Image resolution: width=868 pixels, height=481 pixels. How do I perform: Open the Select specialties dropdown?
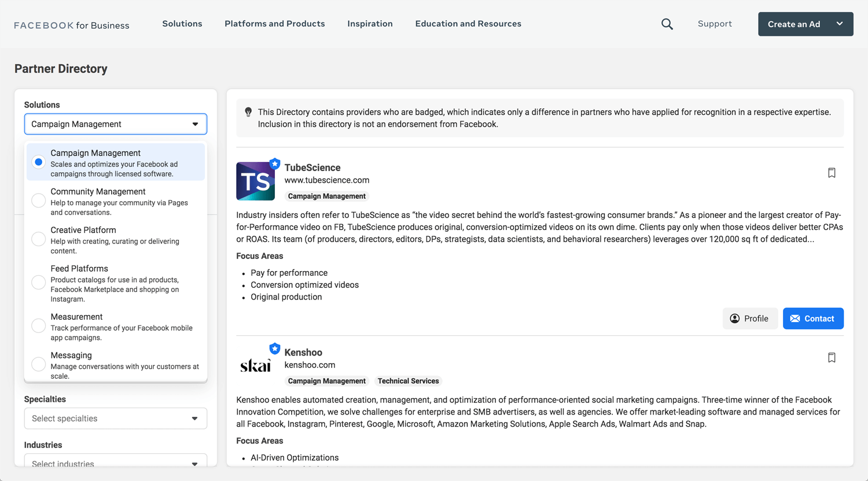tap(116, 419)
